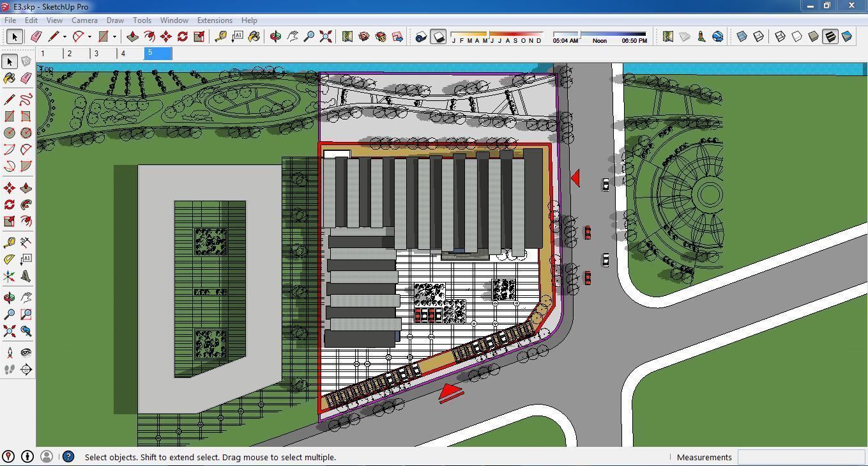868x466 pixels.
Task: Select the Pie tool in left panel
Action: point(26,166)
